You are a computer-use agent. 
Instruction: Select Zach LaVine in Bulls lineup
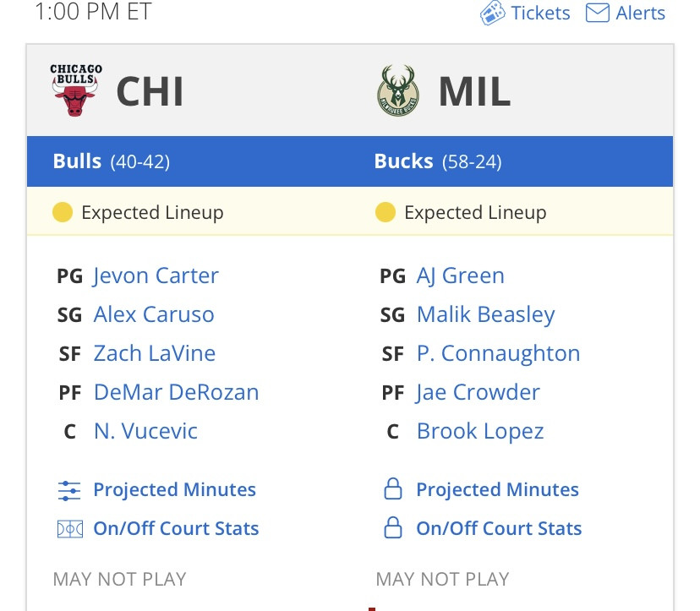click(x=155, y=353)
